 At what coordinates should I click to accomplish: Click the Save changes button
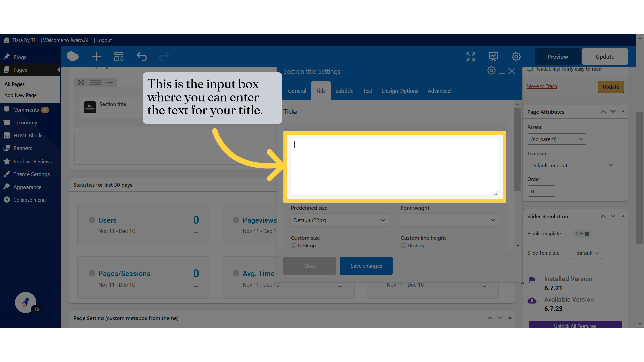[x=366, y=266]
